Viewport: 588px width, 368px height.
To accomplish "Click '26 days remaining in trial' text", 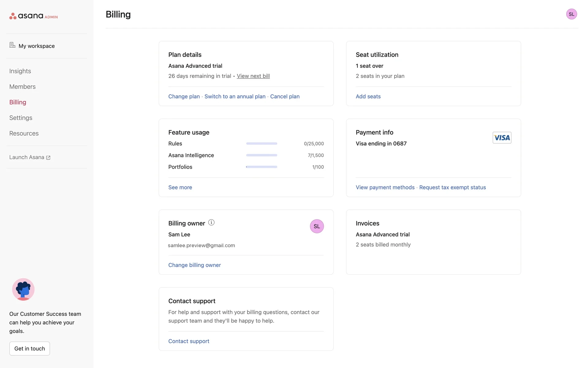I will coord(200,76).
